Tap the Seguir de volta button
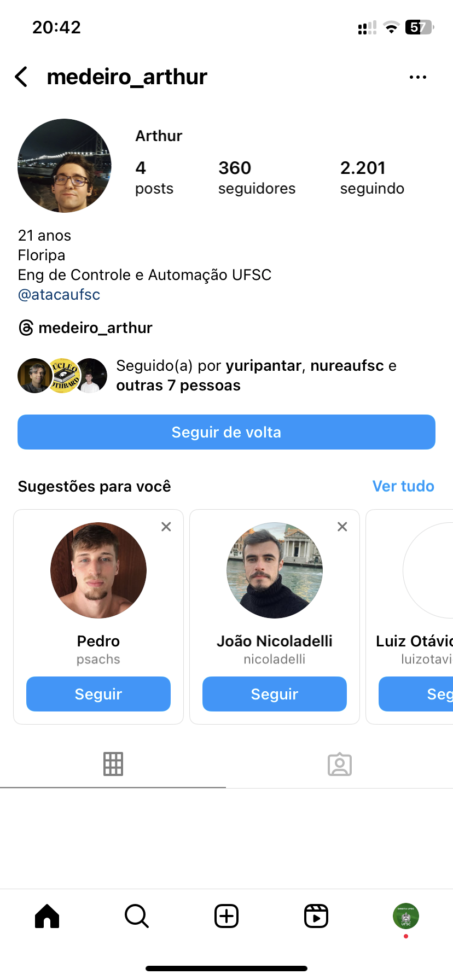This screenshot has height=980, width=453. pyautogui.click(x=226, y=432)
